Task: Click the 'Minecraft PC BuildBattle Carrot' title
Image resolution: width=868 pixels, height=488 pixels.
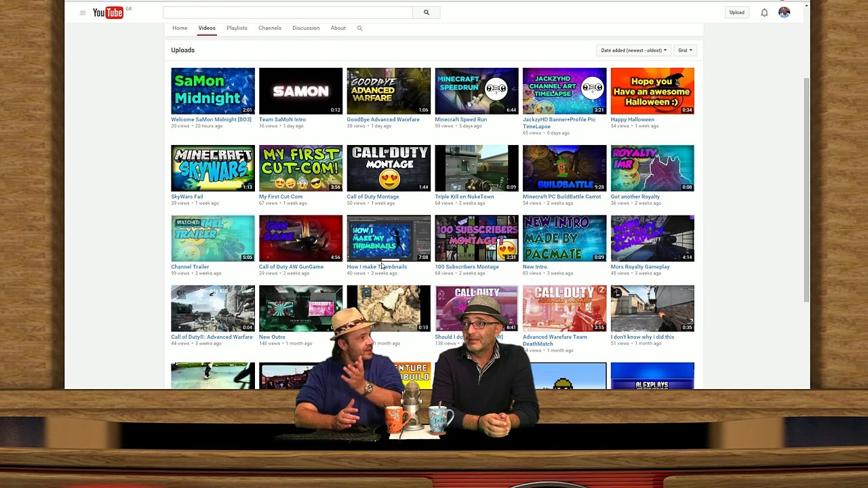Action: pyautogui.click(x=561, y=197)
